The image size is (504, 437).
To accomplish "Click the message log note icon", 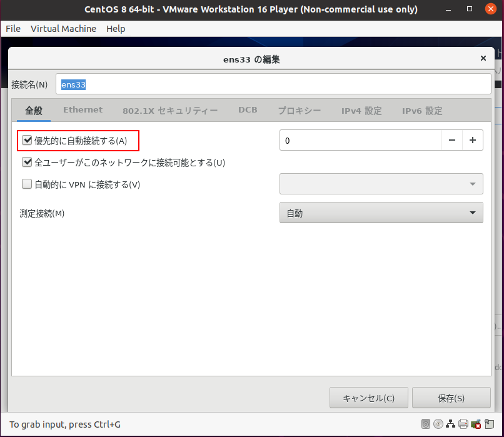I will (x=489, y=424).
